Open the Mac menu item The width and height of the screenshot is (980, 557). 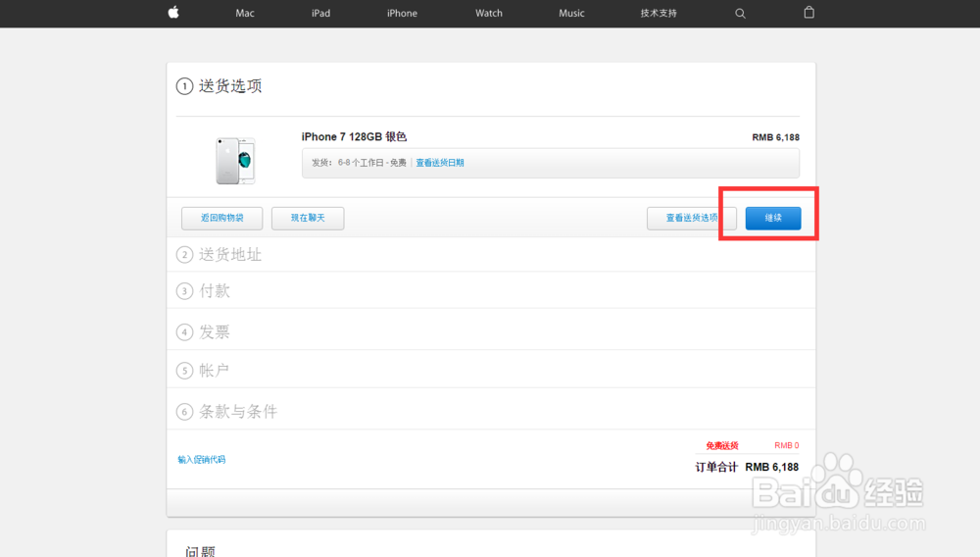click(245, 13)
